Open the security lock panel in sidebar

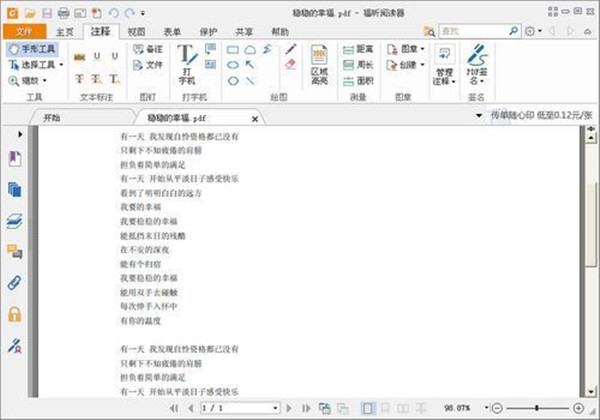[15, 314]
